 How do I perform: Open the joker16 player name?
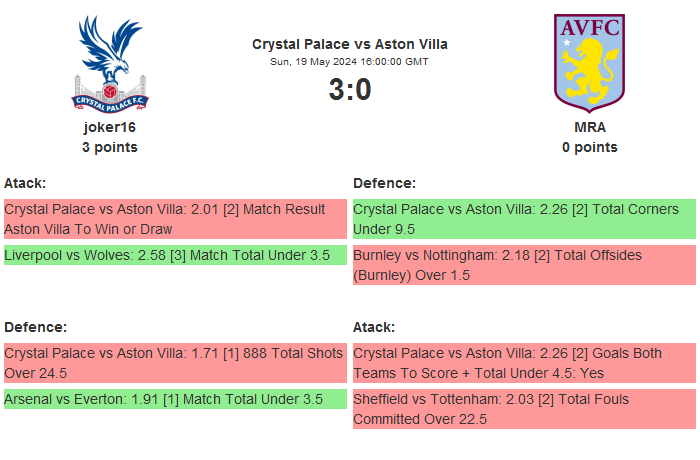pos(110,127)
